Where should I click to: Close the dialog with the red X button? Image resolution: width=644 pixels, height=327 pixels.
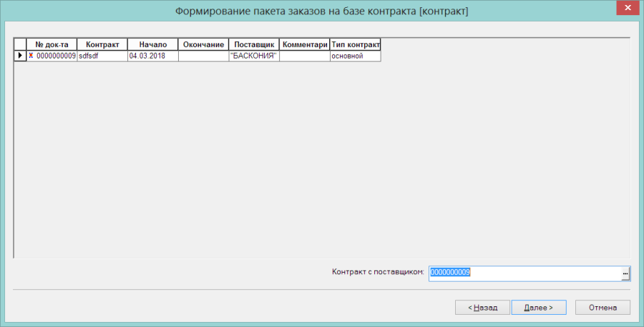pyautogui.click(x=628, y=8)
